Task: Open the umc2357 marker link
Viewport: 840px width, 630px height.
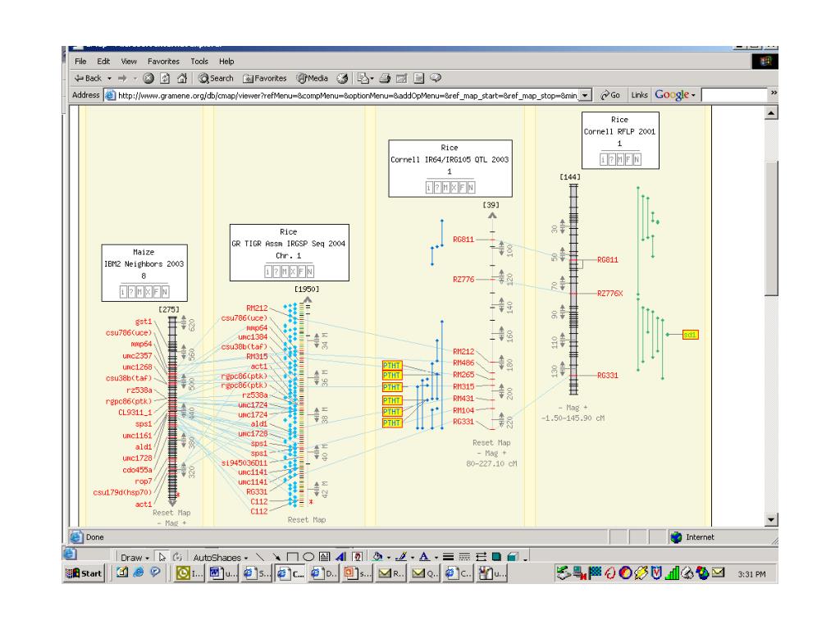Action: click(137, 356)
